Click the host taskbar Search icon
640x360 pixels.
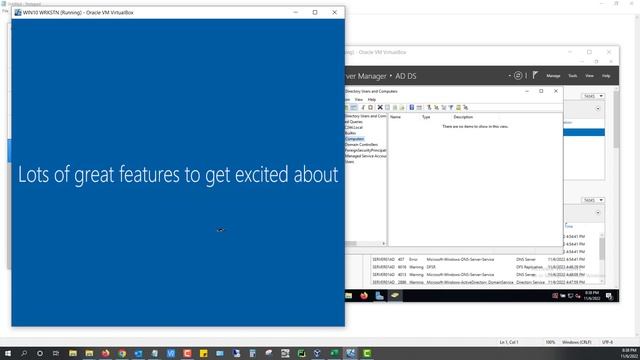(x=24, y=353)
